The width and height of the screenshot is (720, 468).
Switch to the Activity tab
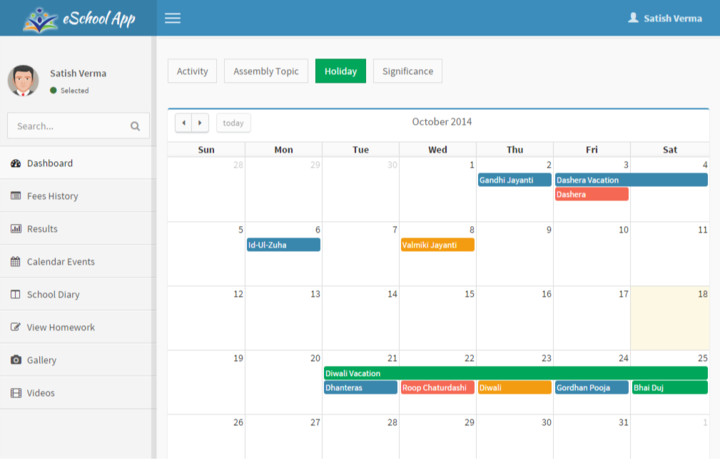pyautogui.click(x=192, y=71)
